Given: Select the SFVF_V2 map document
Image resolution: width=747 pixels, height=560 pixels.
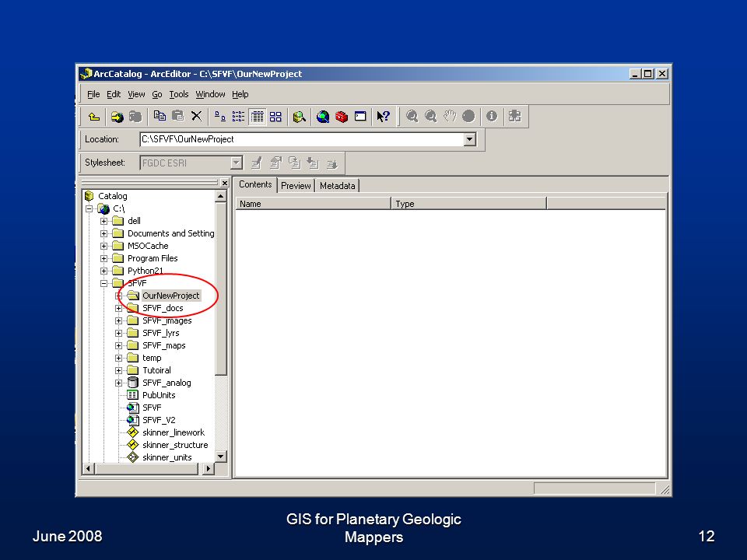Looking at the screenshot, I should pos(159,420).
